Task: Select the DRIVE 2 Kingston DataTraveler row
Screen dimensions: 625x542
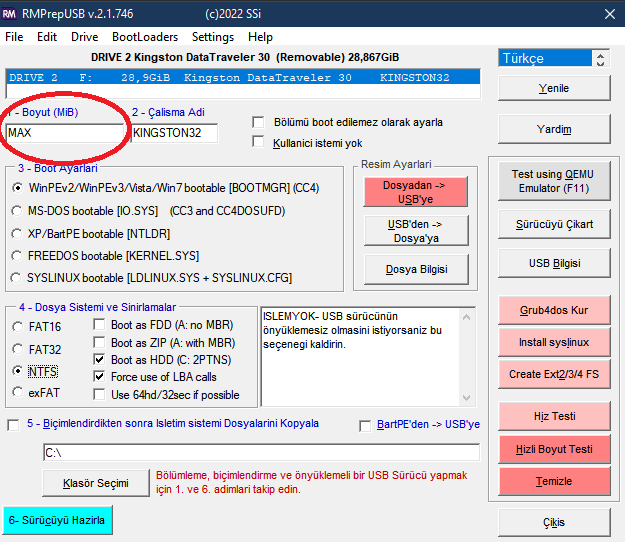Action: pyautogui.click(x=243, y=77)
